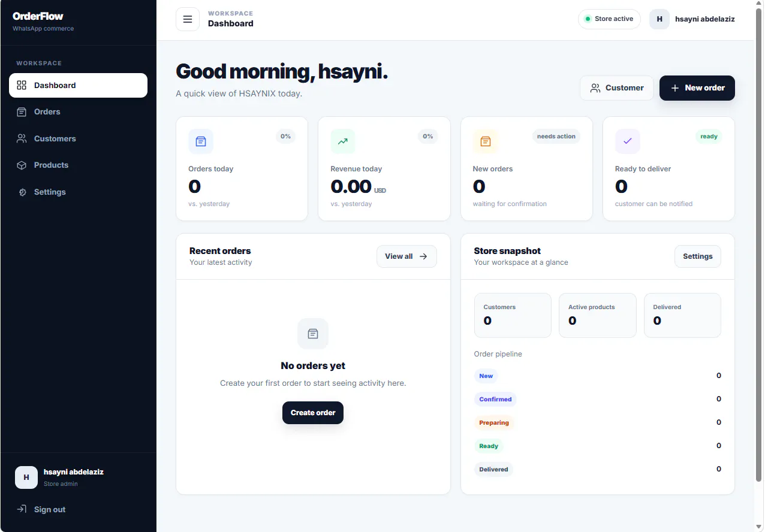Click the people icon in Customer button
765x532 pixels.
click(595, 88)
